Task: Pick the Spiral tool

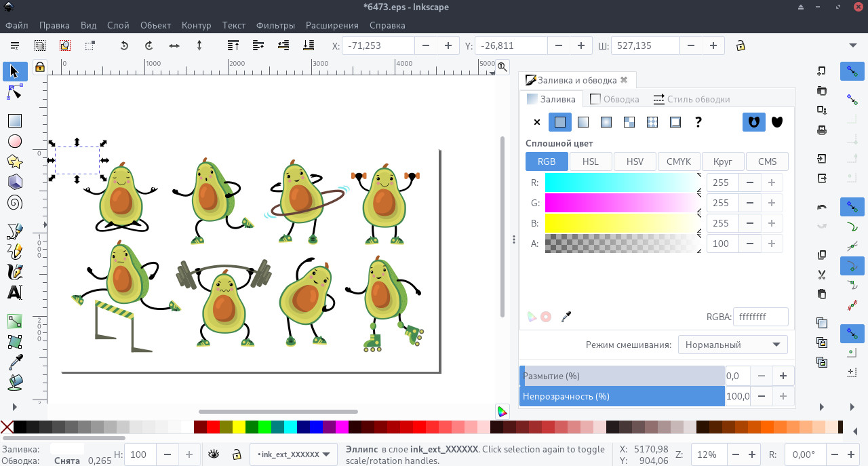Action: pos(14,202)
